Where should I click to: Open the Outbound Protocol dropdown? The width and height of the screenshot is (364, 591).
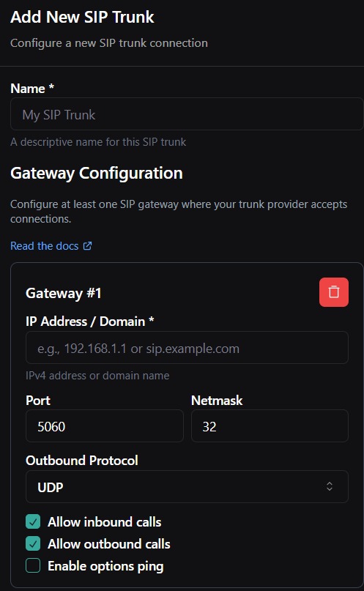(x=187, y=486)
